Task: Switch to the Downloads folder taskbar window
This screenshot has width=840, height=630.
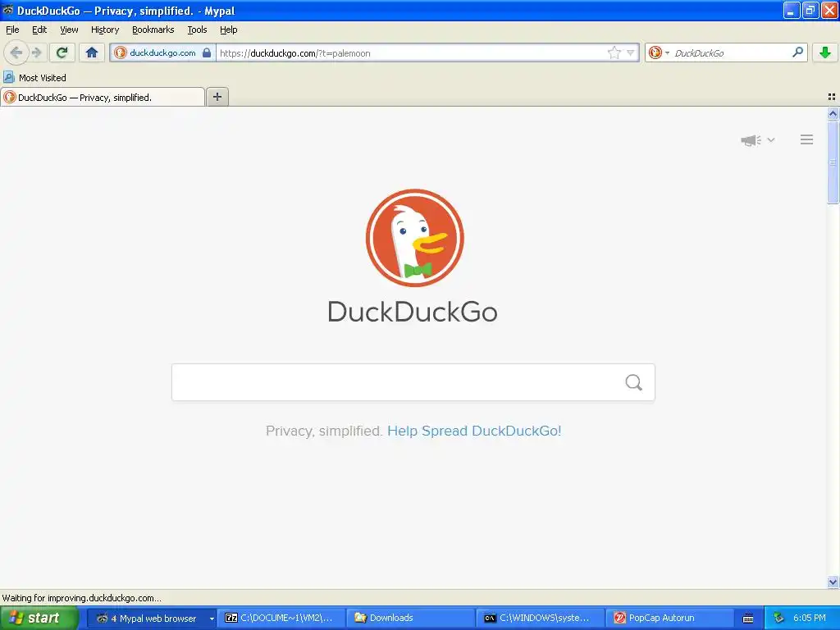Action: pos(410,619)
